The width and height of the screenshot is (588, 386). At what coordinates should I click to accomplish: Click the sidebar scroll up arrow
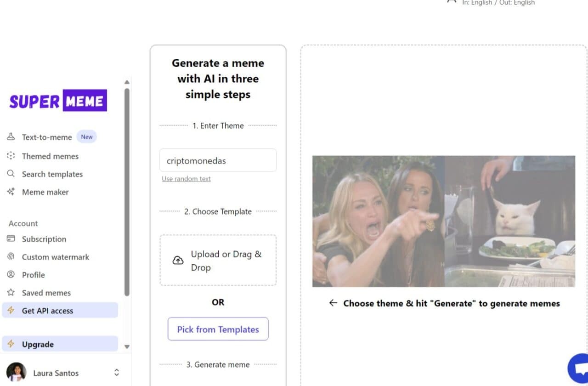click(127, 82)
